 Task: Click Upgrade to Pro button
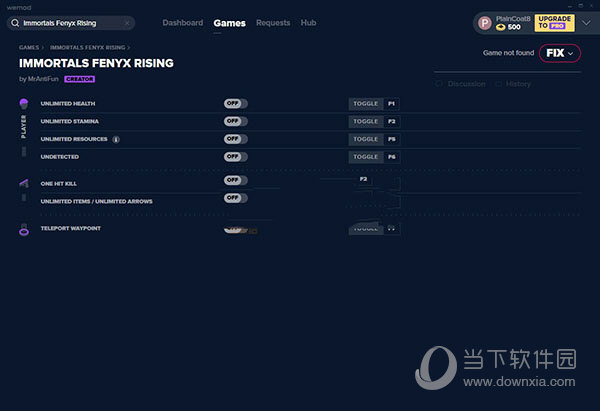click(554, 23)
